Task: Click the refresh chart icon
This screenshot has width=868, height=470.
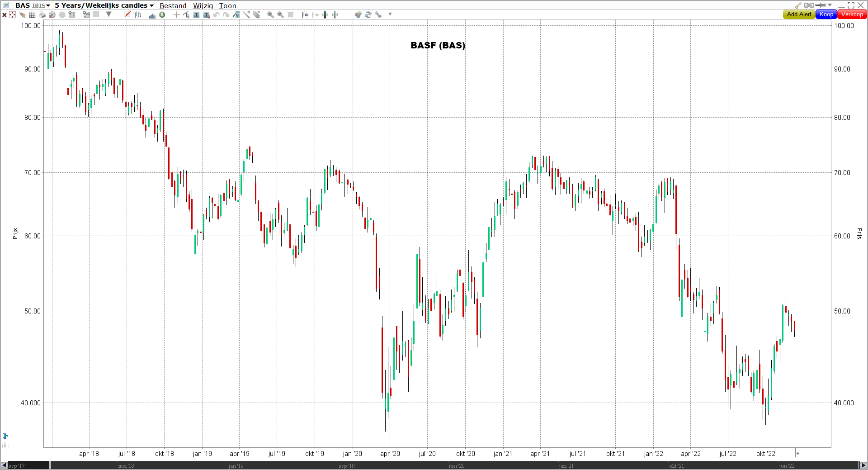Action: [x=368, y=14]
